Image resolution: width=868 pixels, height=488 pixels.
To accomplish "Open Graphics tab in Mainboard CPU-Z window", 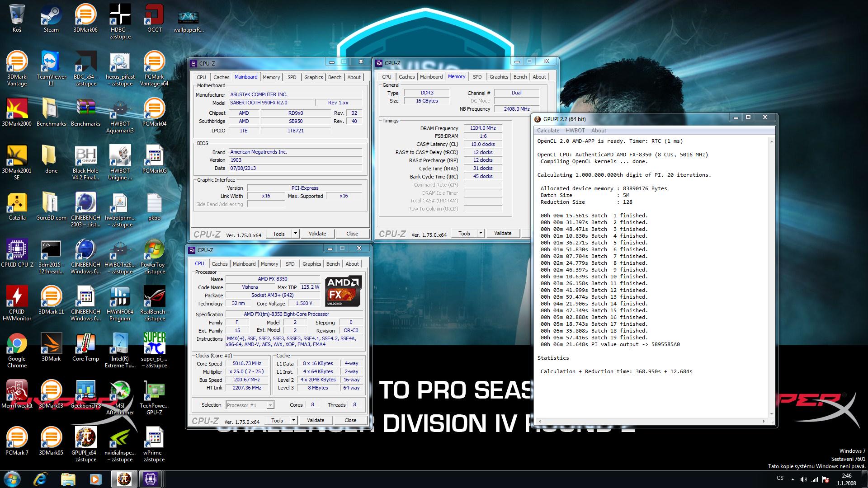I will (x=313, y=77).
